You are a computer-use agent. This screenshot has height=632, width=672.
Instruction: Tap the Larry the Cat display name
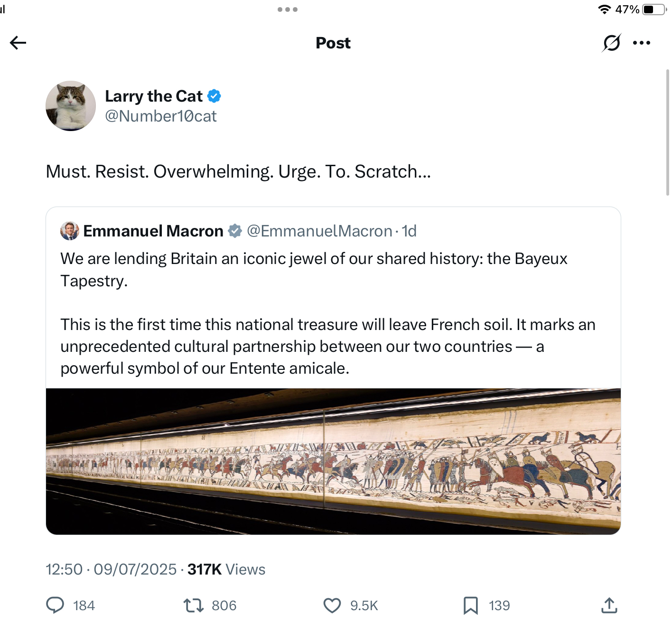tap(154, 96)
